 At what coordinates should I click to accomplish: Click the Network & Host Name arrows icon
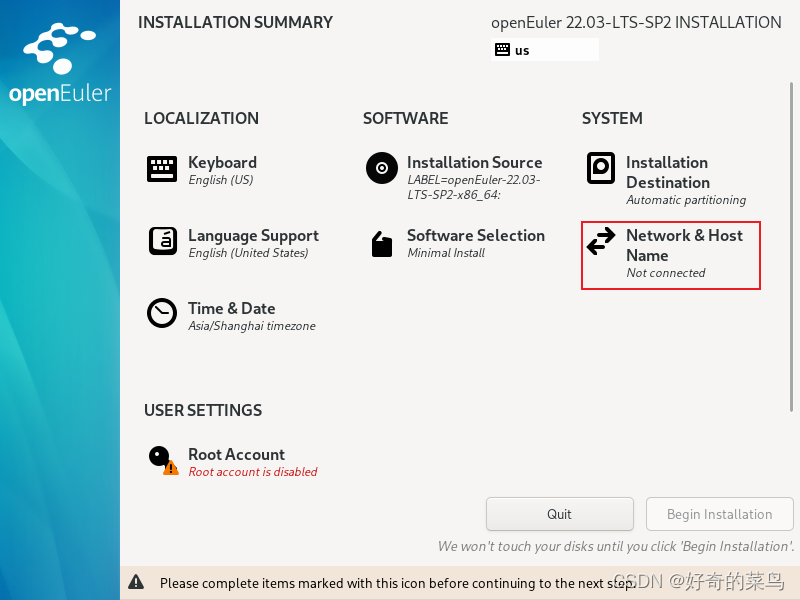pos(601,241)
